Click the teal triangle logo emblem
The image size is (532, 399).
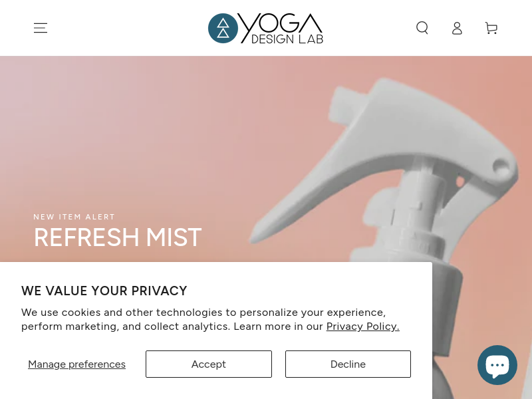[x=223, y=28]
